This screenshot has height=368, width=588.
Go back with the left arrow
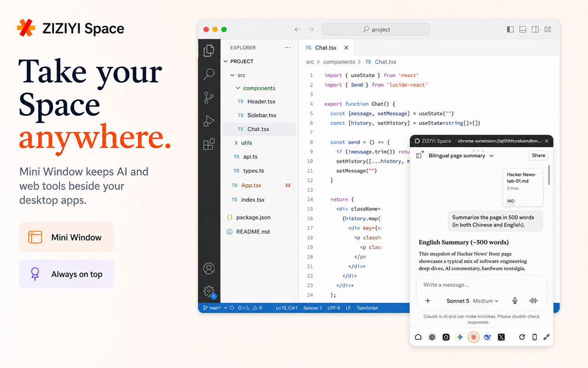tap(298, 29)
